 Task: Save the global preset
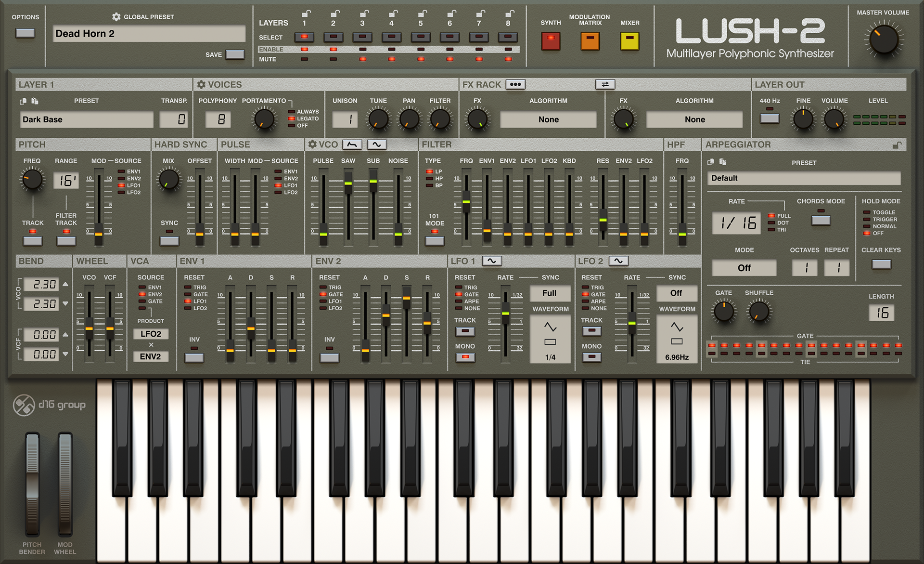coord(235,54)
